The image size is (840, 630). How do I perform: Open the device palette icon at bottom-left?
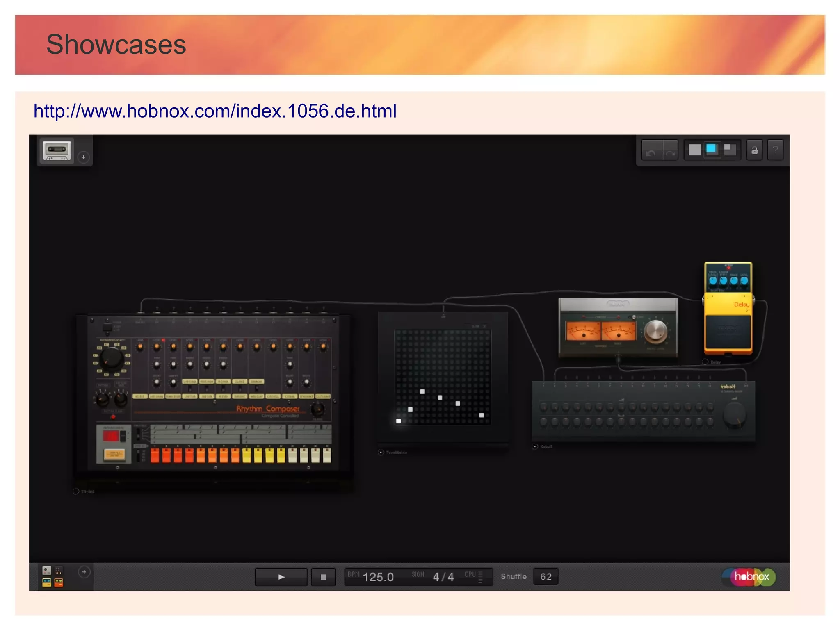pos(53,577)
